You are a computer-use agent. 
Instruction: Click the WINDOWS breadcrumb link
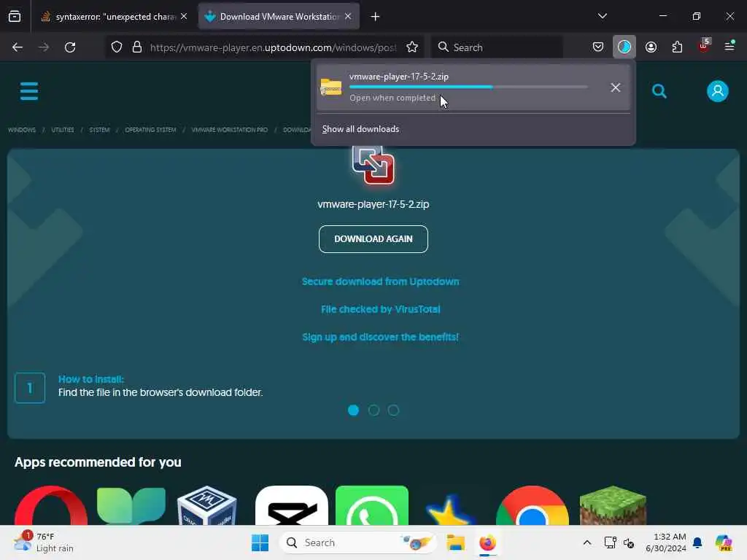[22, 130]
